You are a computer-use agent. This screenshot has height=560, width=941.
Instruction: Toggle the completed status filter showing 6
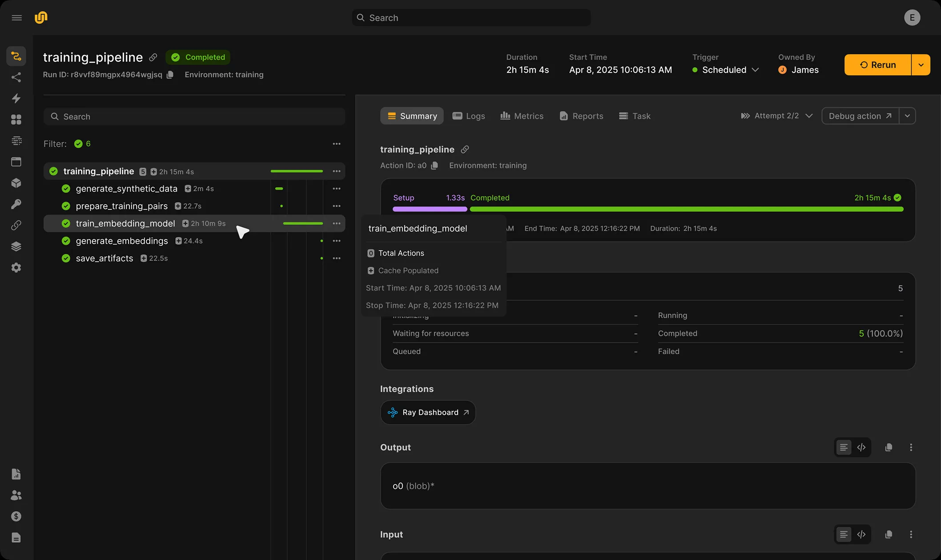[83, 144]
